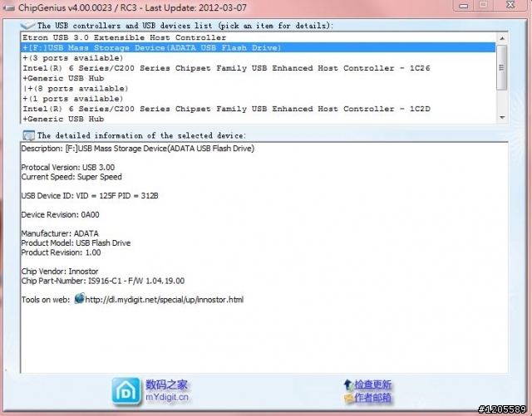This screenshot has width=532, height=416.
Task: Open the innostor.html tools web link
Action: pyautogui.click(x=165, y=300)
